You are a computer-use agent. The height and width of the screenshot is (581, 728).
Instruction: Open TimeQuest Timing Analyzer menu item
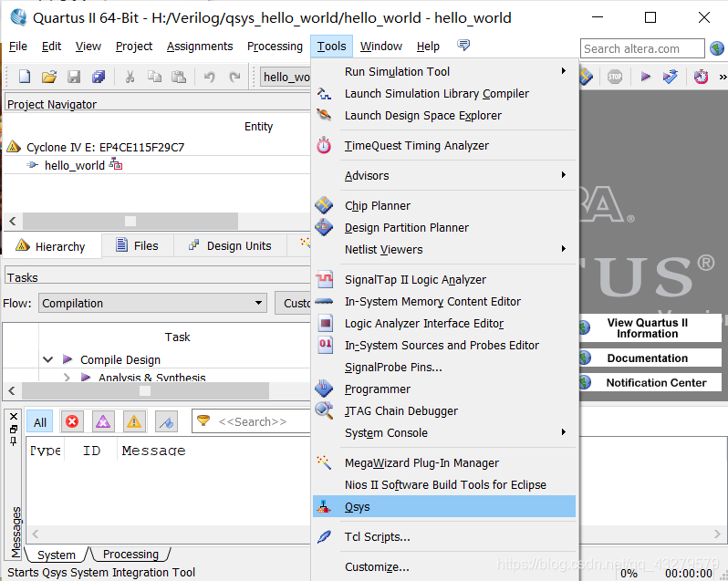pyautogui.click(x=444, y=145)
